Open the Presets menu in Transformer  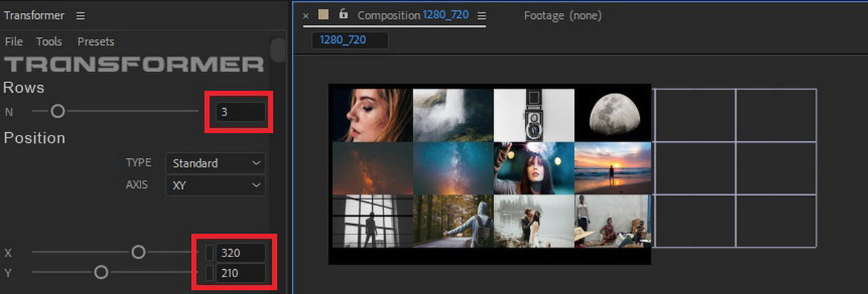[x=96, y=42]
